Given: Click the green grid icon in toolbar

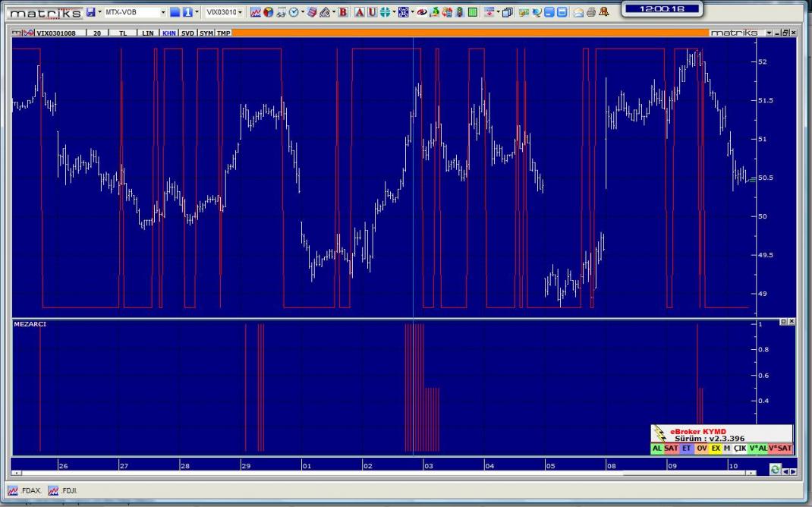Looking at the screenshot, I should point(473,12).
